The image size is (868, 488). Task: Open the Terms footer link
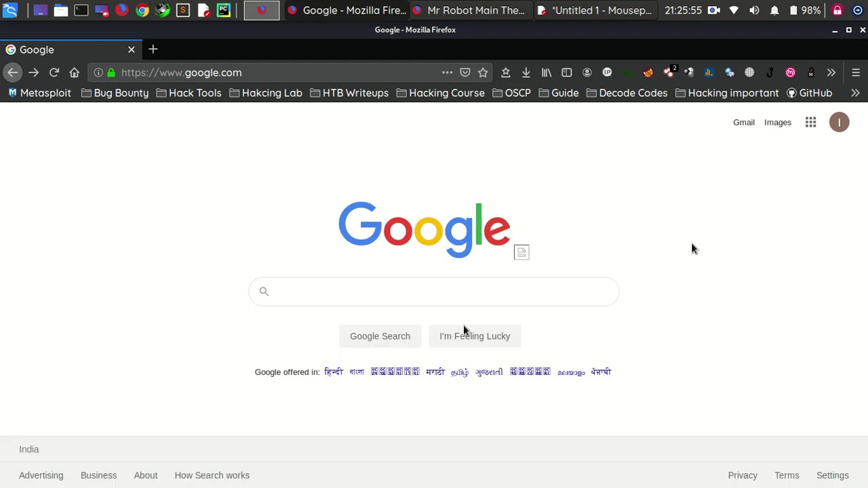click(x=787, y=475)
